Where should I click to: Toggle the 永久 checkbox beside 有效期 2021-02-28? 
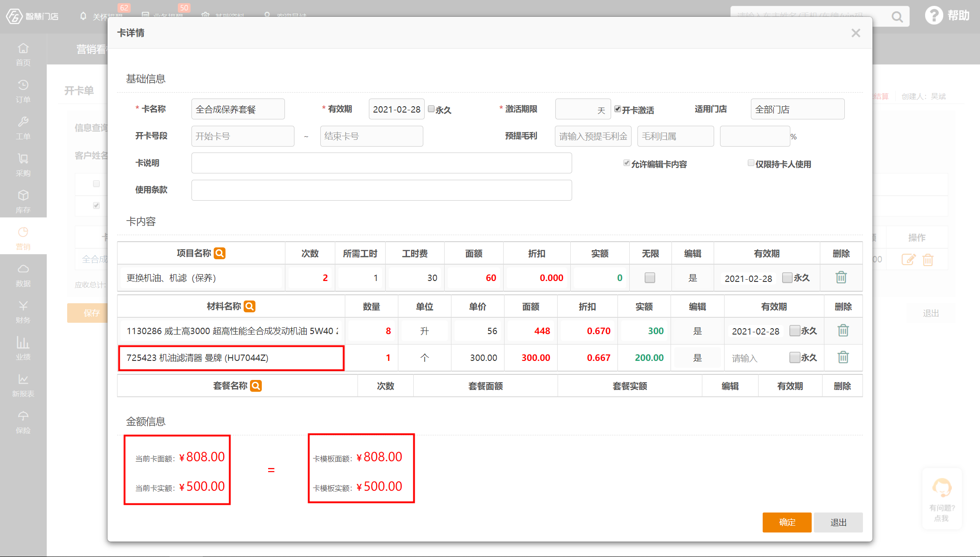(x=431, y=109)
